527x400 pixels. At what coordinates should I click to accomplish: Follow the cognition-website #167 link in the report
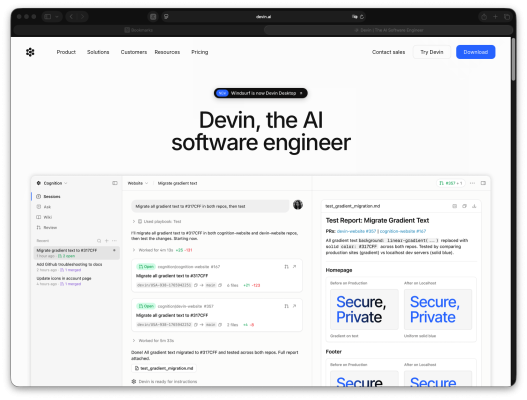tap(403, 231)
